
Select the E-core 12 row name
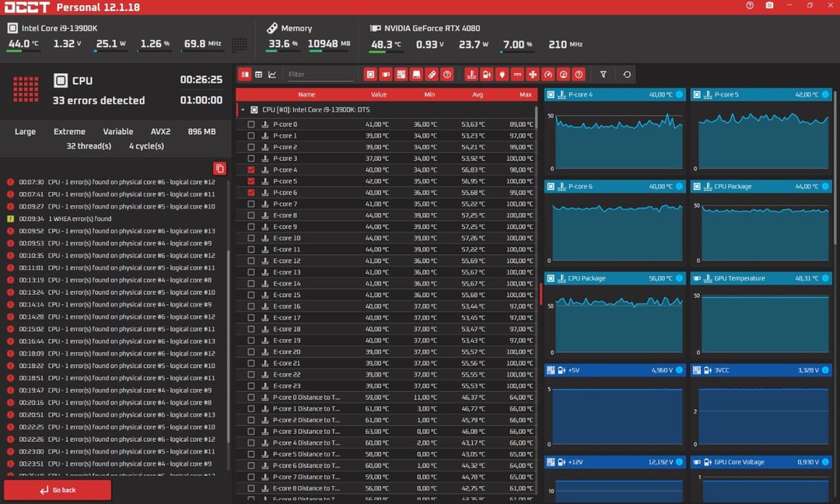click(286, 261)
